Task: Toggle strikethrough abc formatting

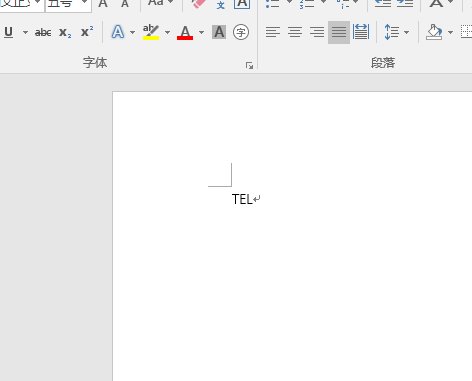Action: 43,32
